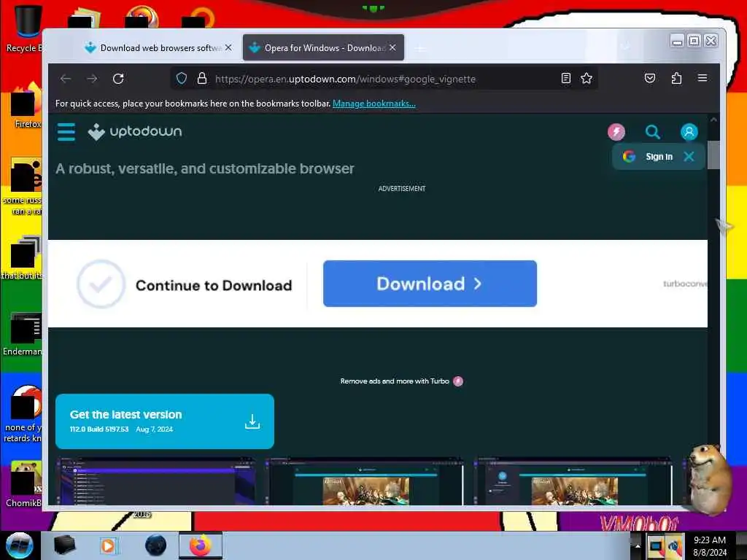747x560 pixels.
Task: Close the Download web browsers tab
Action: tap(228, 47)
